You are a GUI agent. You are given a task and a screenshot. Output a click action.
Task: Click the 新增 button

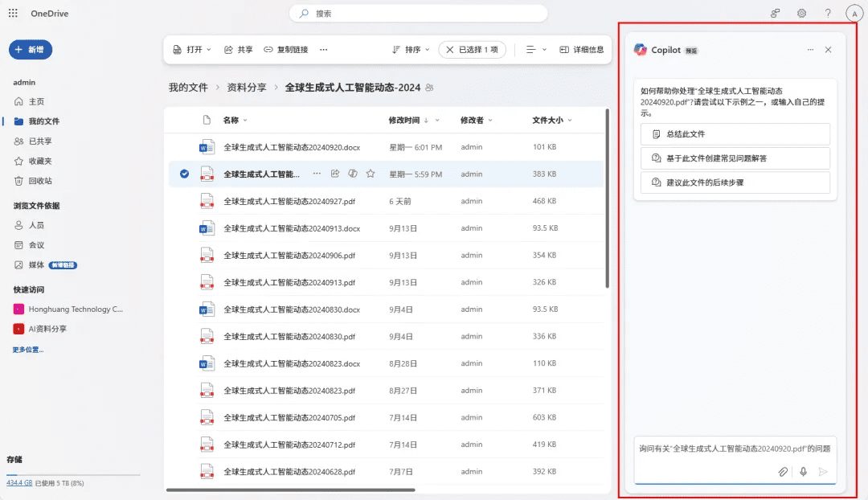tap(31, 50)
